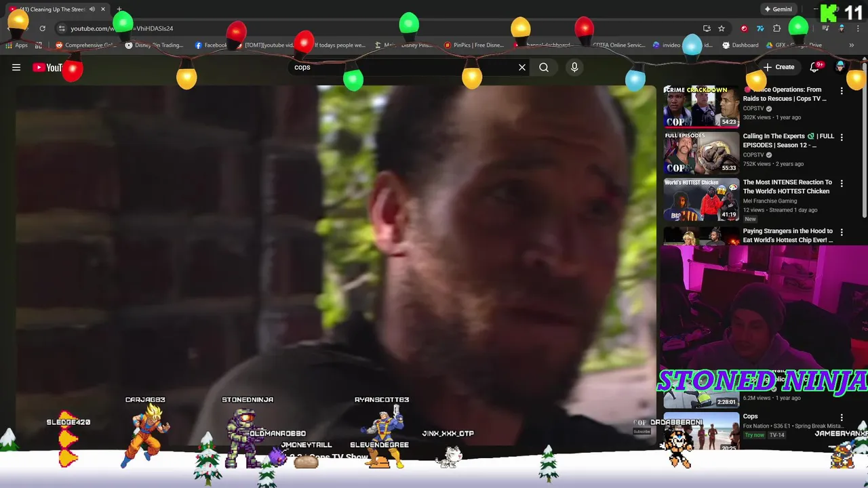
Task: Go to the YouTube home logo
Action: tap(47, 67)
